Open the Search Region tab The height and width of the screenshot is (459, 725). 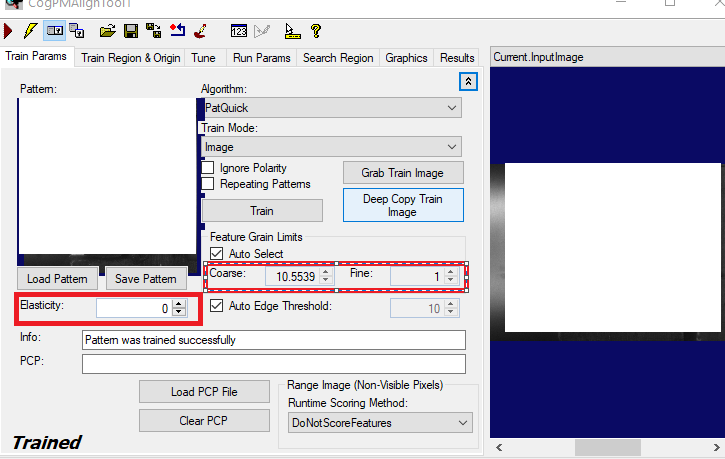(338, 58)
